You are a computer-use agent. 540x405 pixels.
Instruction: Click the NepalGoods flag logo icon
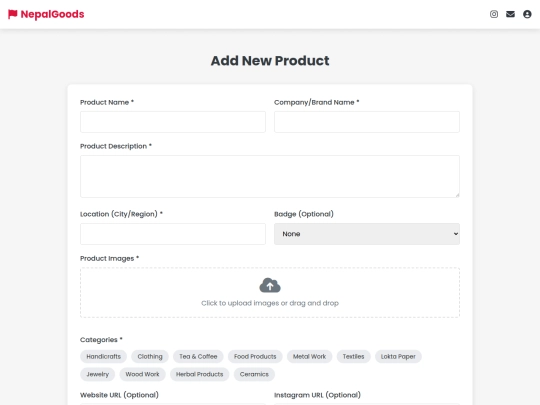pos(13,14)
